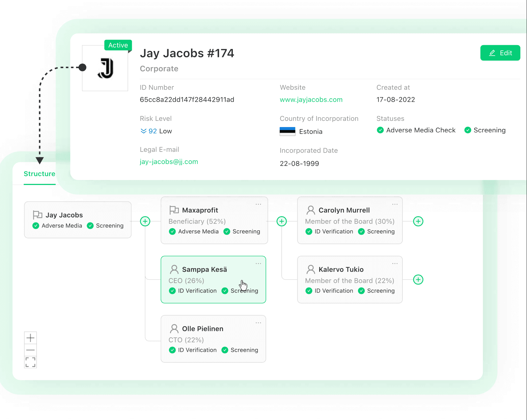Open the www.jayjacobs.com website link
The height and width of the screenshot is (420, 527).
(311, 99)
